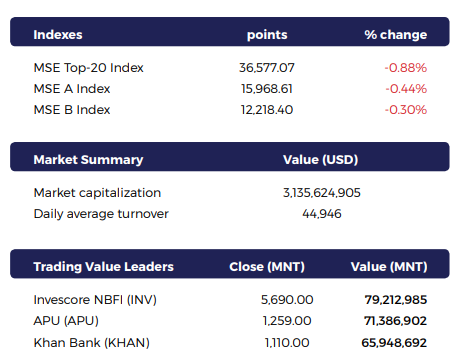Select the points column header
This screenshot has width=460, height=364.
[267, 35]
